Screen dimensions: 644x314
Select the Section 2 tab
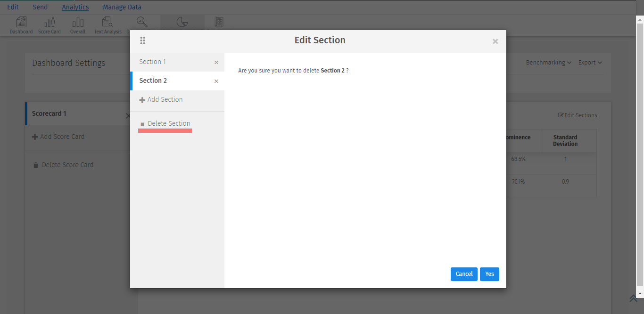153,81
